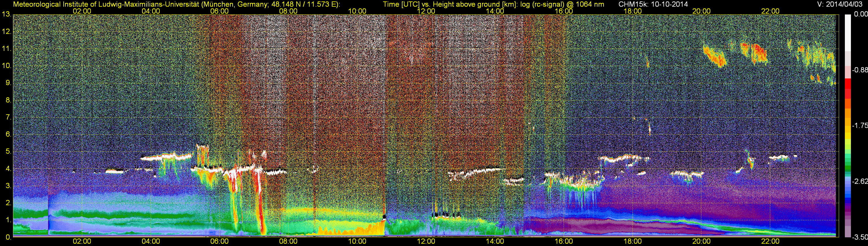This screenshot has width=868, height=246.
Task: Click the 12:00 label on the bottom time axis
Action: pos(426,241)
